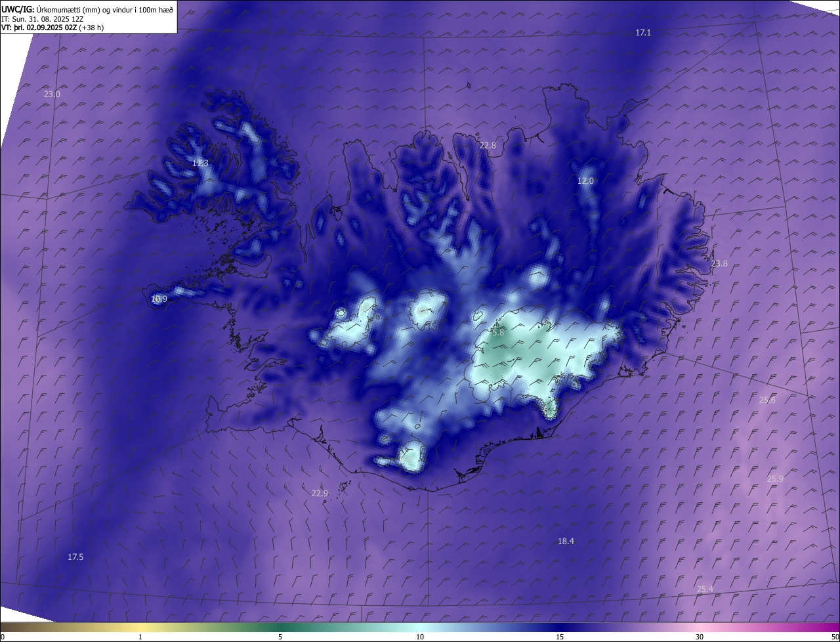This screenshot has width=840, height=642.
Task: Click the 12.0 value label
Action: tap(585, 181)
